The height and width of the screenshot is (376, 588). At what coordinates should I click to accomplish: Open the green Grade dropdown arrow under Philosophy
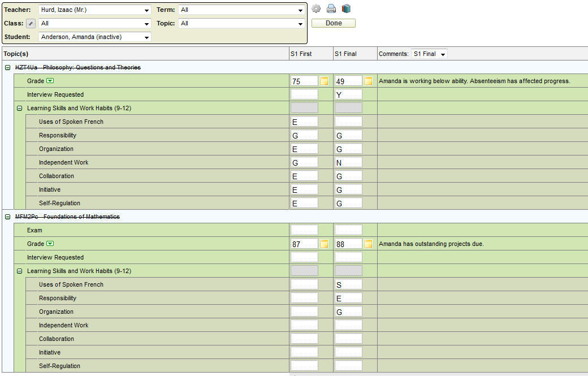pyautogui.click(x=50, y=81)
